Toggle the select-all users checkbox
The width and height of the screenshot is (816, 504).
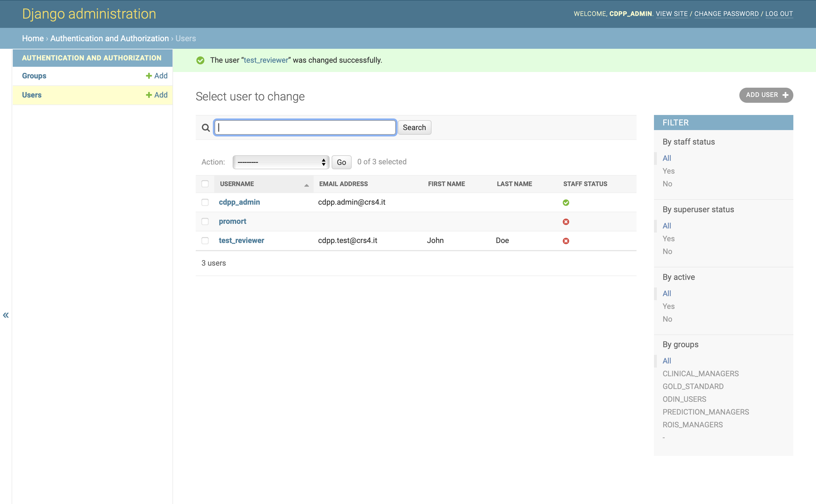(205, 184)
